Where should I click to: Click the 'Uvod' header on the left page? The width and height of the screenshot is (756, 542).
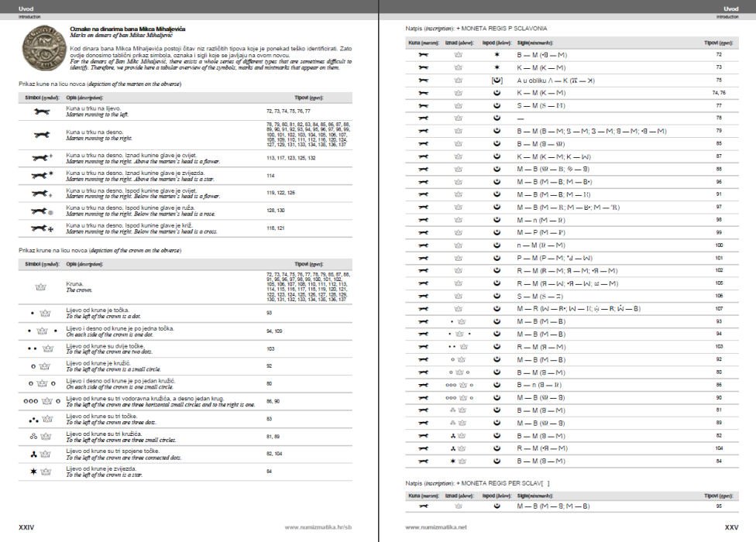(x=26, y=8)
